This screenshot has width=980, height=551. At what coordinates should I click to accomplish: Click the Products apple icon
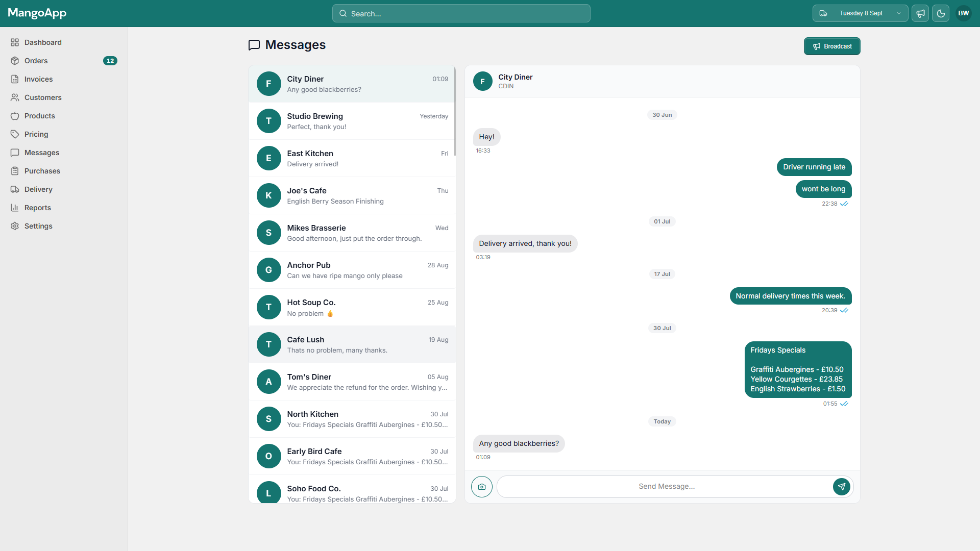[x=15, y=116]
